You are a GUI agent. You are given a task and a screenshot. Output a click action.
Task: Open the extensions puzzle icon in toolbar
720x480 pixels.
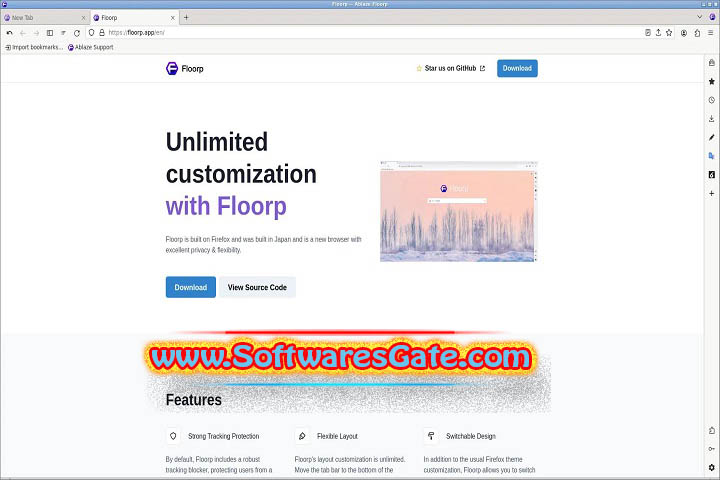pyautogui.click(x=697, y=33)
